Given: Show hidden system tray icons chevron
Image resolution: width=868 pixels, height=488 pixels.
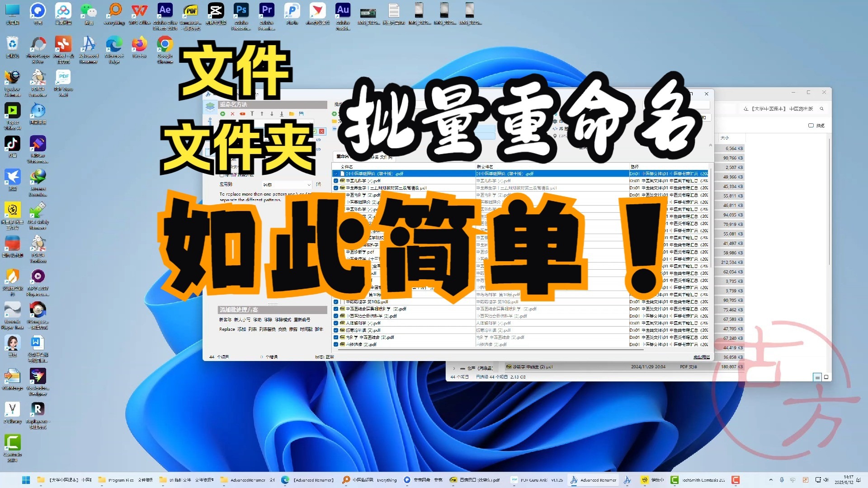Looking at the screenshot, I should [770, 480].
